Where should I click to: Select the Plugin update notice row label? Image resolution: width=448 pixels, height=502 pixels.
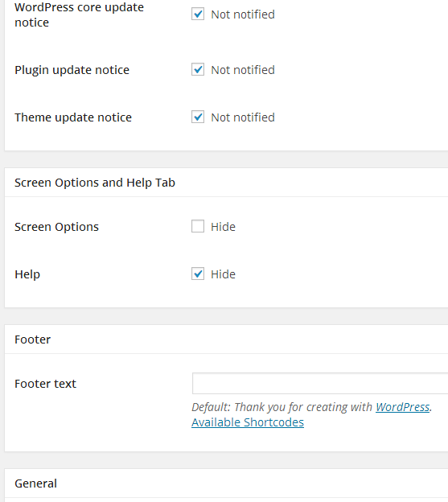pyautogui.click(x=72, y=70)
